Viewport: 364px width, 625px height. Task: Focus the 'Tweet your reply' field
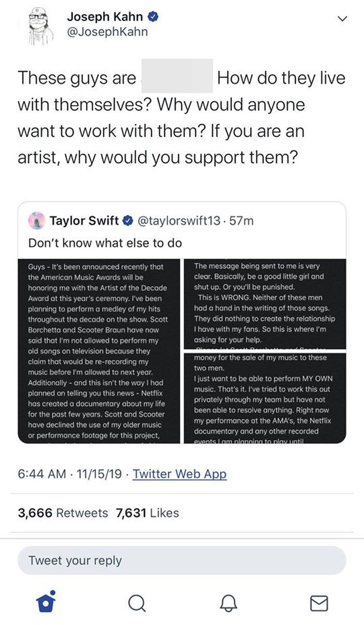point(182,560)
